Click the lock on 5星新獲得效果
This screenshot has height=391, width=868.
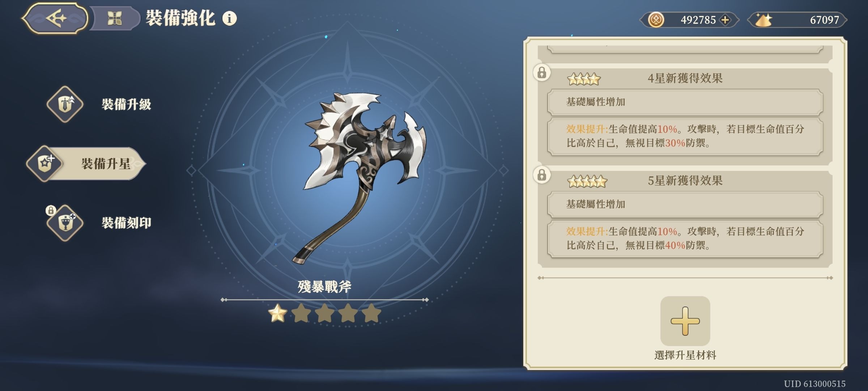coord(541,175)
